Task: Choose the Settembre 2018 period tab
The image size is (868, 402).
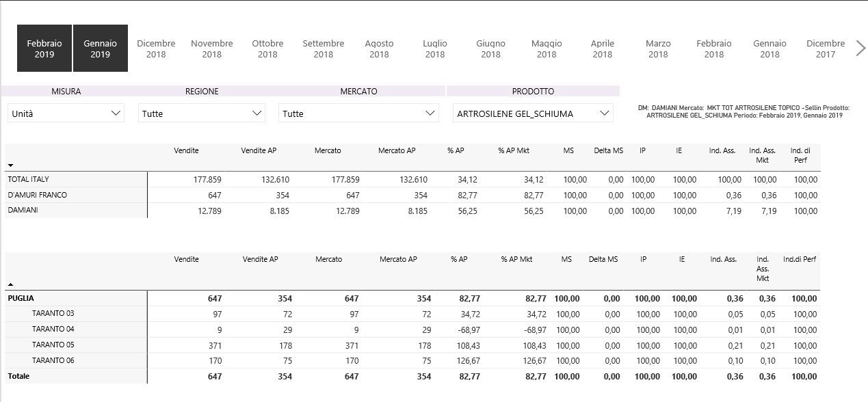Action: [x=324, y=49]
